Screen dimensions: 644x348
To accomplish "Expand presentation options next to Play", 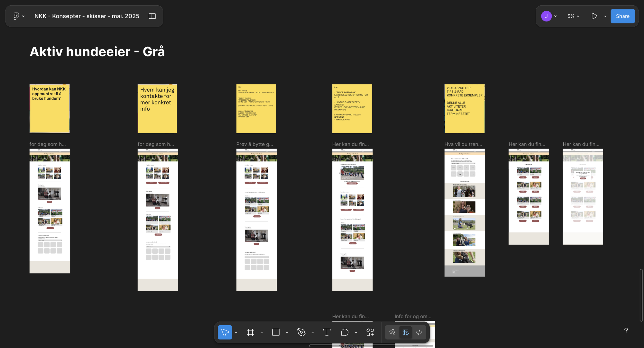I will [605, 16].
